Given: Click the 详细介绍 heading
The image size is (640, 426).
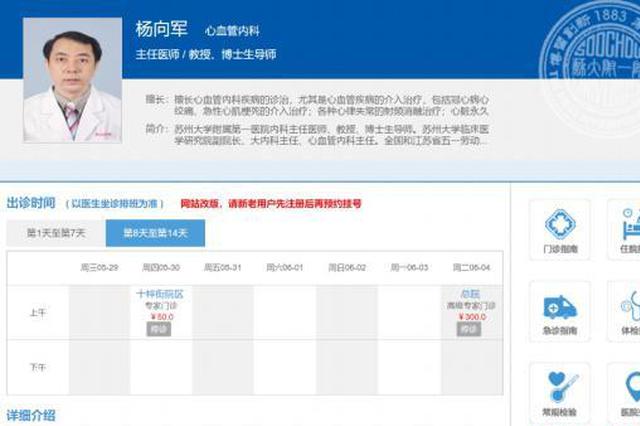Looking at the screenshot, I should pos(31,416).
